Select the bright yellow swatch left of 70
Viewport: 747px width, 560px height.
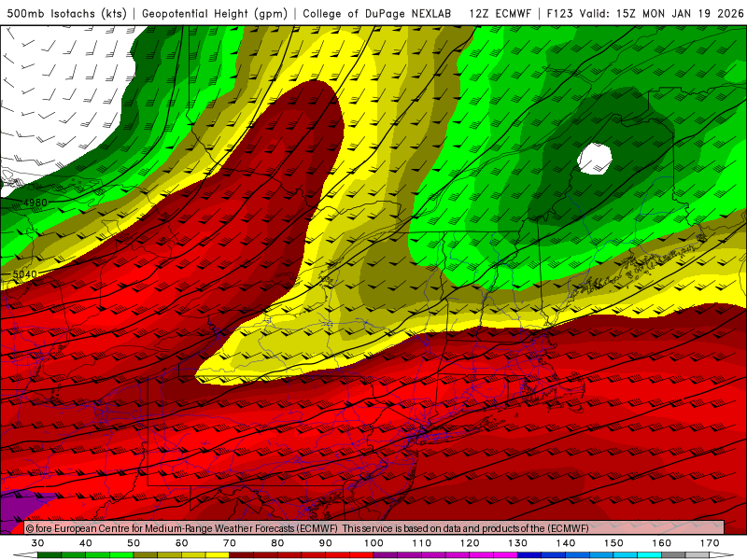click(x=218, y=555)
